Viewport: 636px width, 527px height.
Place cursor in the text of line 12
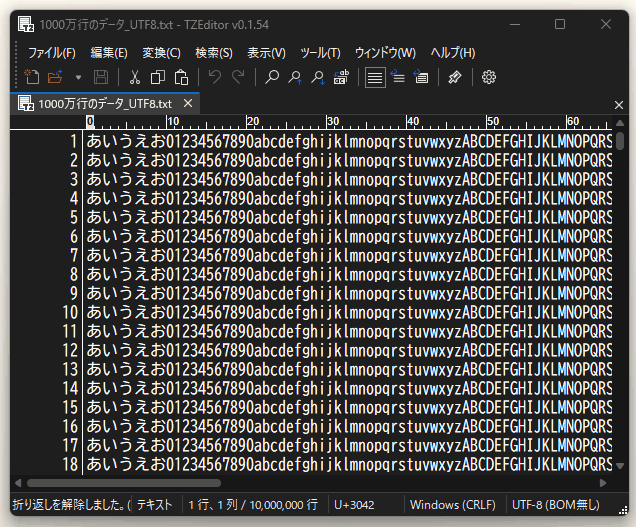(349, 350)
